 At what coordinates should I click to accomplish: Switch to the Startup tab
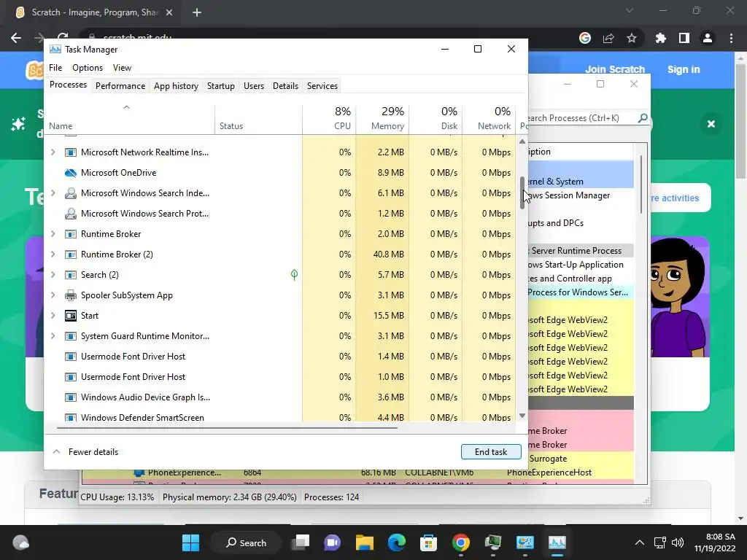click(x=220, y=86)
